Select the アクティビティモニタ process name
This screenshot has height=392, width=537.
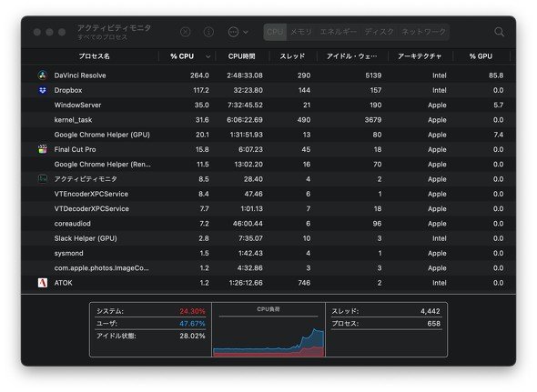pos(86,179)
